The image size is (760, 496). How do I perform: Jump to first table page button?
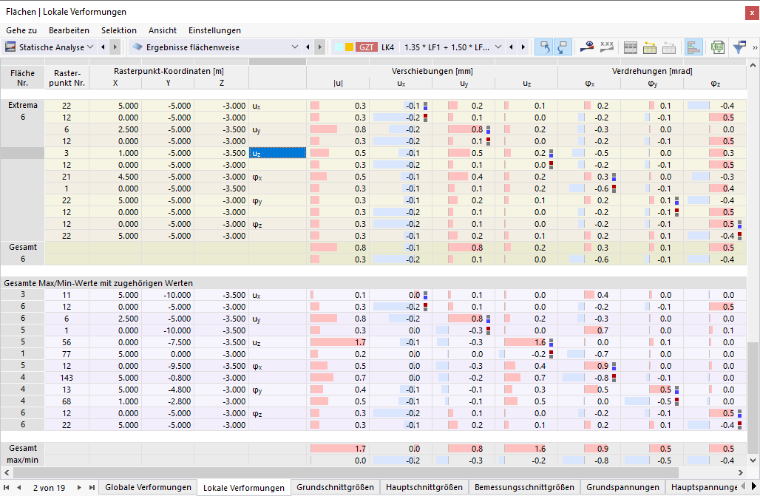pyautogui.click(x=6, y=487)
